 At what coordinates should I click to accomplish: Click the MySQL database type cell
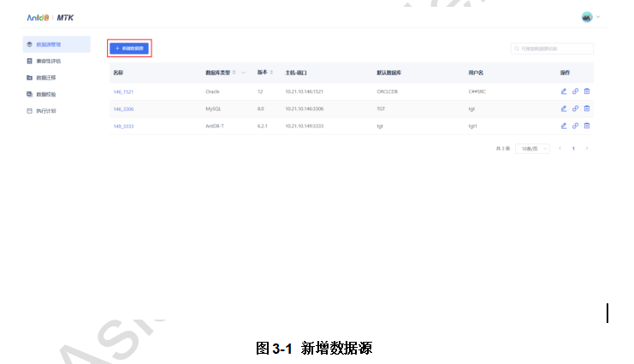tap(213, 109)
